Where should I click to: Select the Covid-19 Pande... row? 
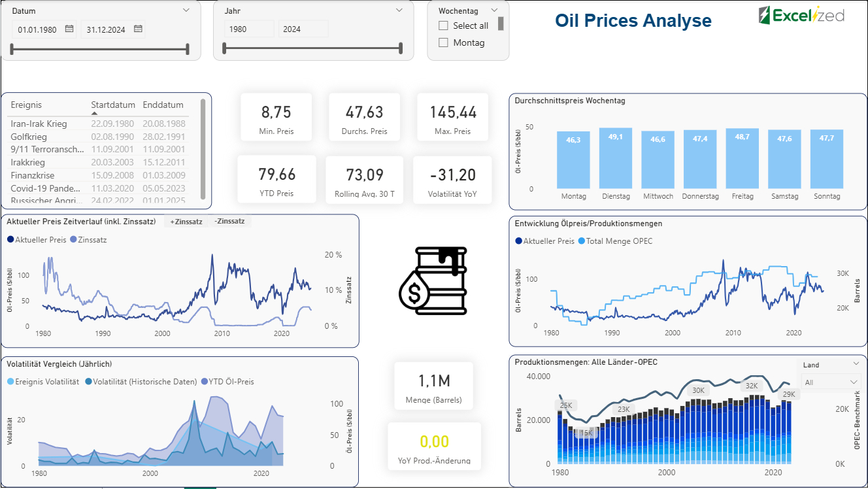pos(98,188)
